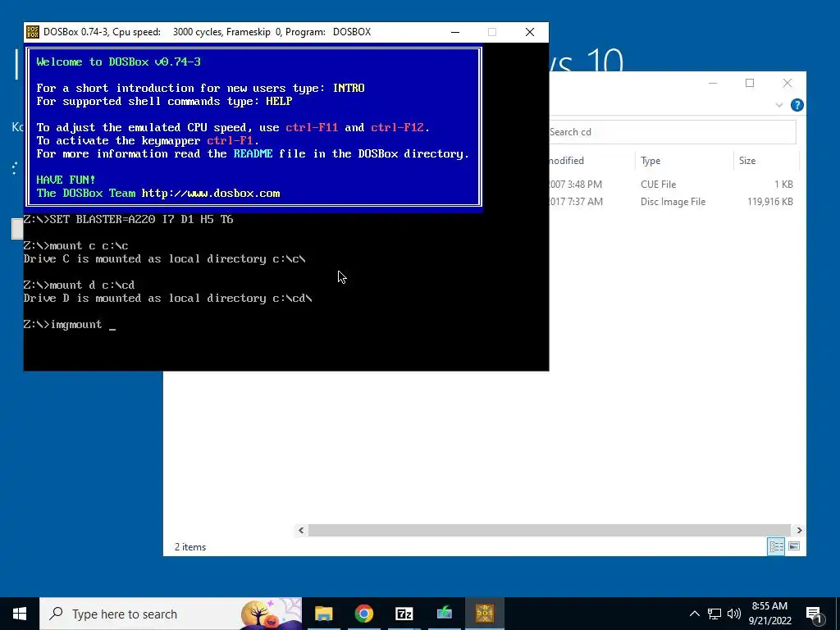Expand the File Explorer ribbon chevron
Image resolution: width=840 pixels, height=630 pixels.
[x=779, y=105]
